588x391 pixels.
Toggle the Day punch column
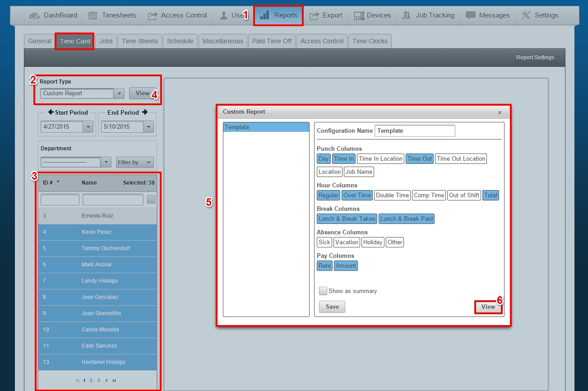tap(324, 158)
